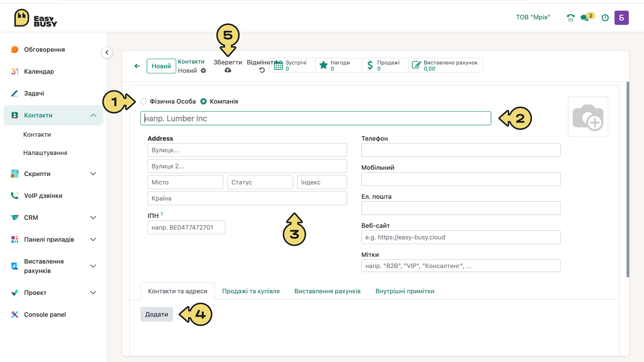This screenshot has width=644, height=362.
Task: Expand the Виставлення рахунків chevron
Action: pos(93,266)
